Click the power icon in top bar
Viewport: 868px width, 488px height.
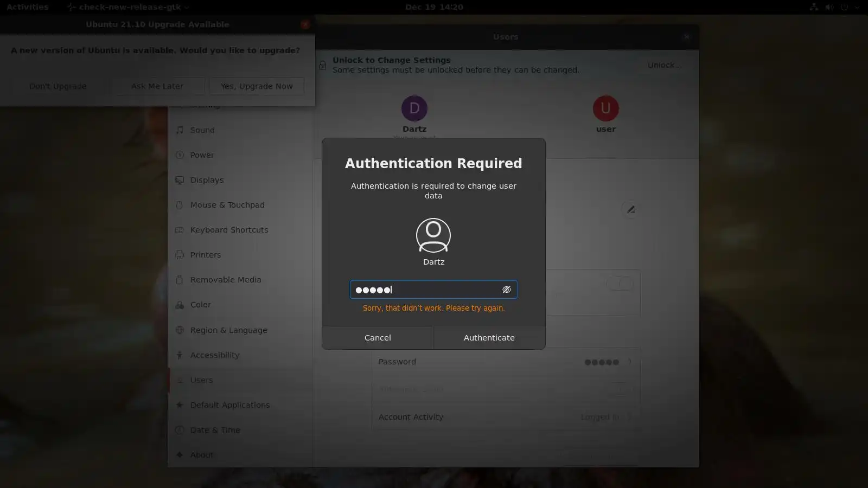coord(844,7)
